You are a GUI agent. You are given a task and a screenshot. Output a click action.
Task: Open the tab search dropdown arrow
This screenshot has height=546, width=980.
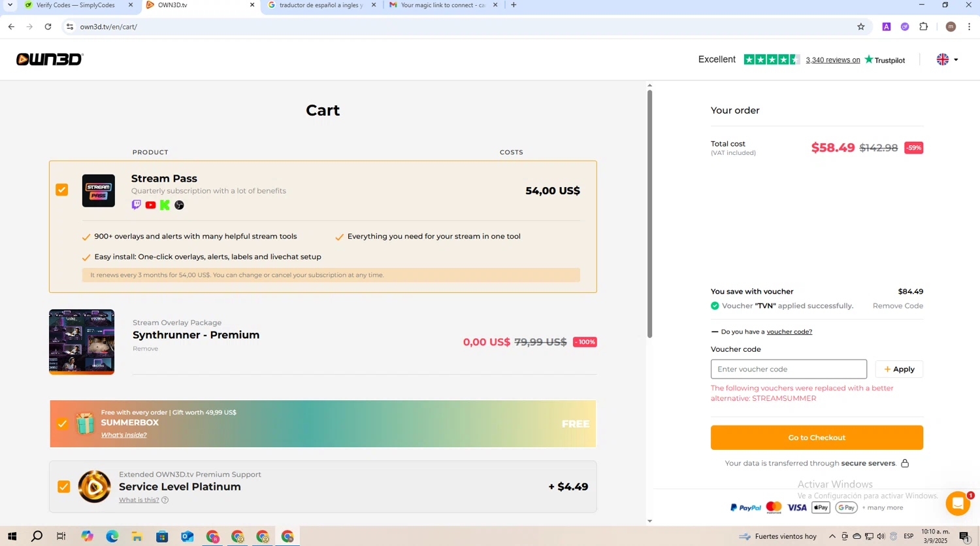10,5
